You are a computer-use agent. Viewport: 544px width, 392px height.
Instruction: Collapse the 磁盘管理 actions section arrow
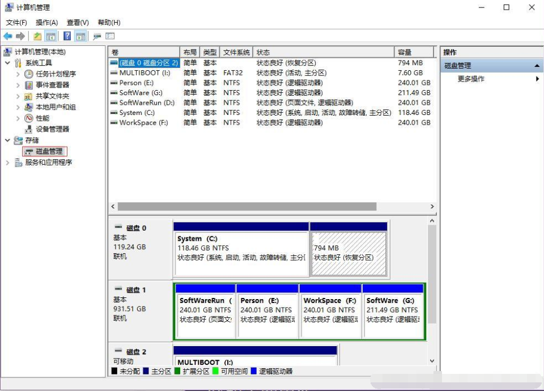pyautogui.click(x=537, y=66)
